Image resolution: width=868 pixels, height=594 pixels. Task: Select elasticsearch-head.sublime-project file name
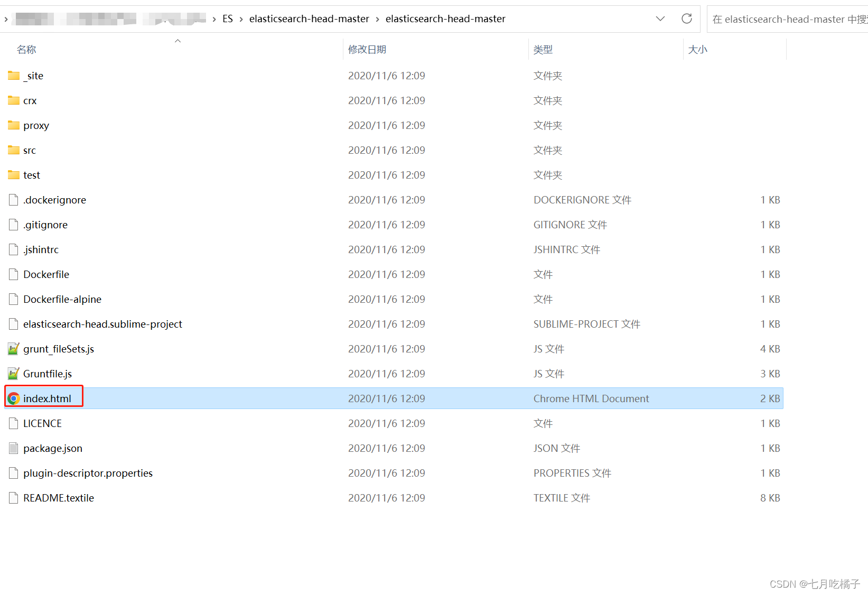[102, 324]
